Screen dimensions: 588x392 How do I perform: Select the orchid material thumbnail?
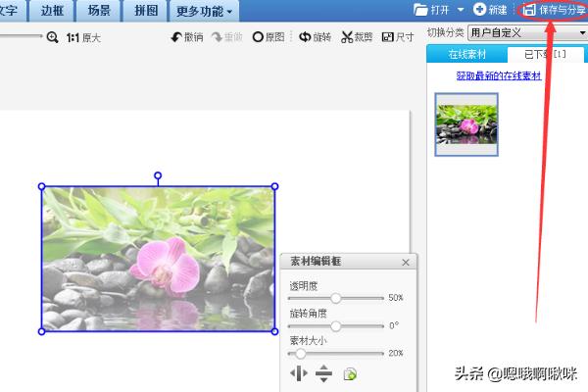(x=466, y=124)
